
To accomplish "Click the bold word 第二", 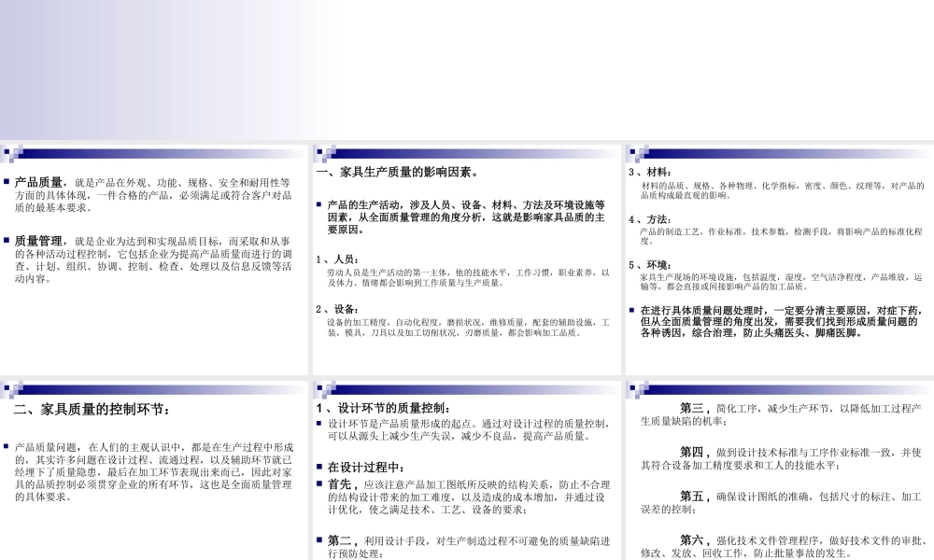I will click(340, 541).
